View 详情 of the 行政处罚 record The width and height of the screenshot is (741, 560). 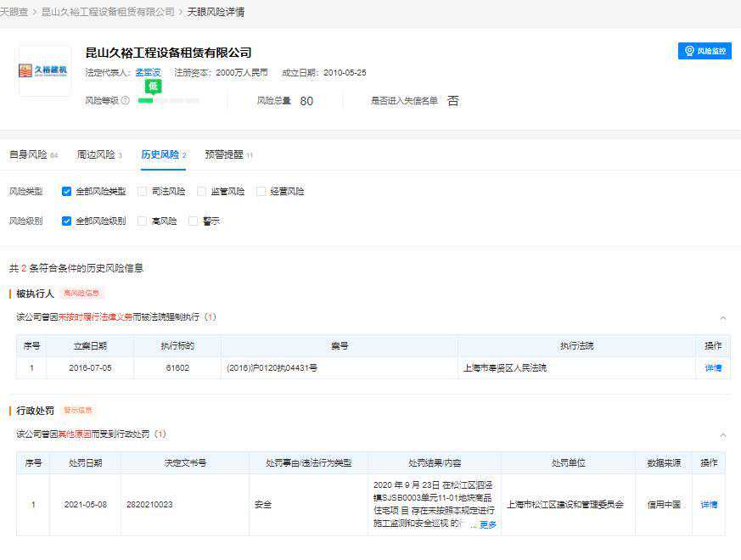pyautogui.click(x=709, y=505)
